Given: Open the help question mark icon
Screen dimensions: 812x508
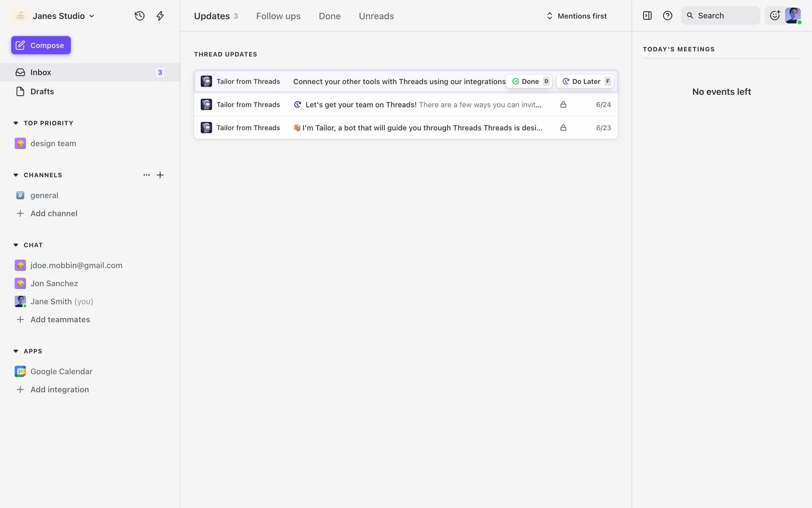Looking at the screenshot, I should pyautogui.click(x=667, y=16).
